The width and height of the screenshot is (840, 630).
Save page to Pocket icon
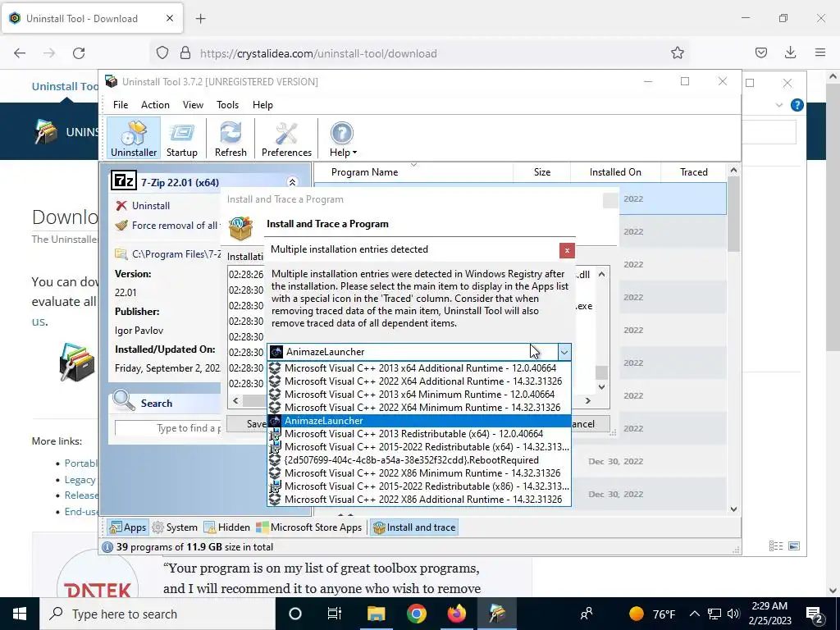760,52
